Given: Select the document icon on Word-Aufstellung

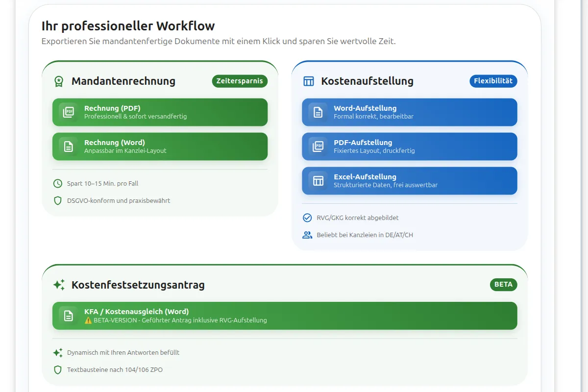Looking at the screenshot, I should (x=318, y=112).
